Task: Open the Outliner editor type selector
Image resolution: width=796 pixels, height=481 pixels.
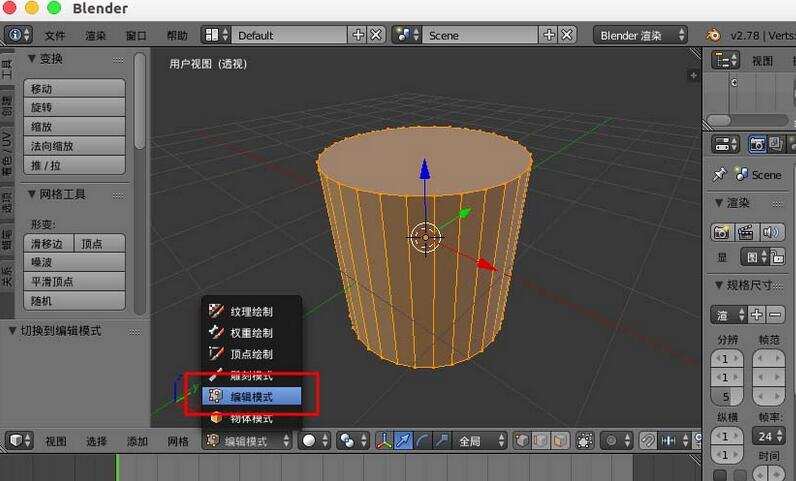Action: [725, 60]
